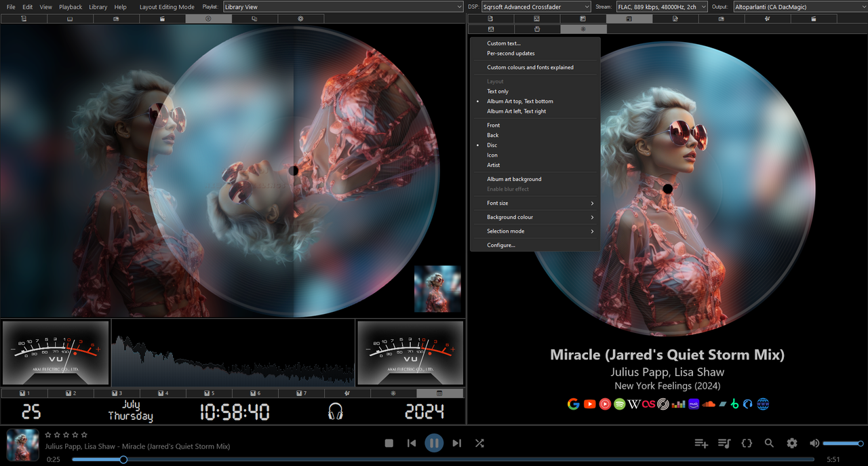This screenshot has width=868, height=466.
Task: Expand the 'Selection mode' submenu
Action: (x=534, y=231)
